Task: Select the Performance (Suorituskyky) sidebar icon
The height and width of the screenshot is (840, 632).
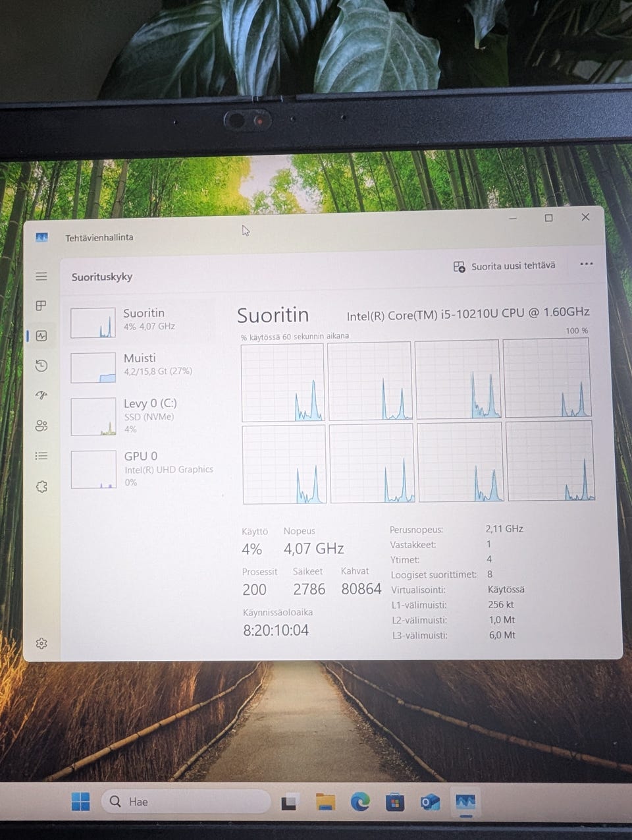Action: [41, 335]
